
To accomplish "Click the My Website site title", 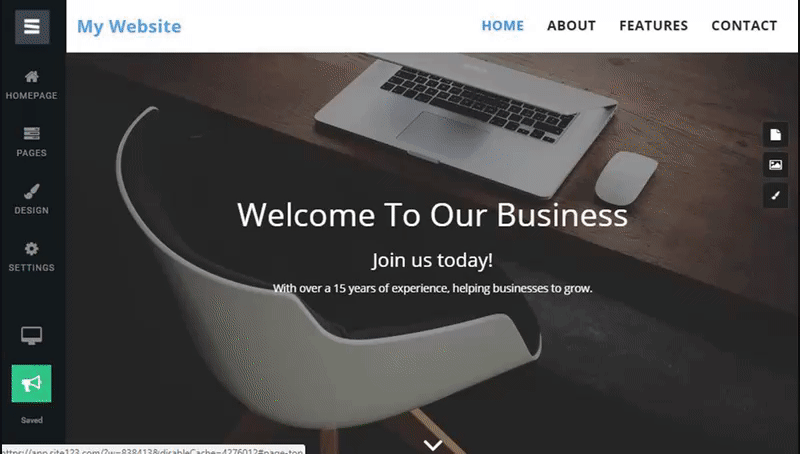I will [129, 27].
